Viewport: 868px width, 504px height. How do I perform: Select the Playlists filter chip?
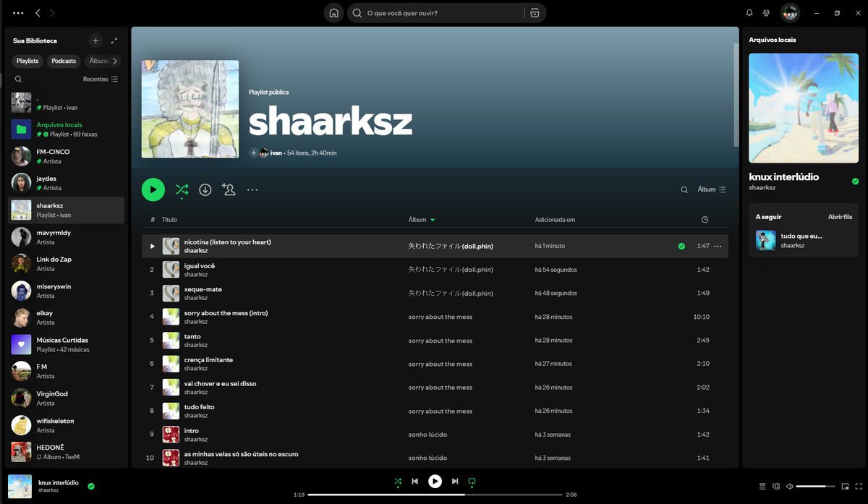(27, 61)
